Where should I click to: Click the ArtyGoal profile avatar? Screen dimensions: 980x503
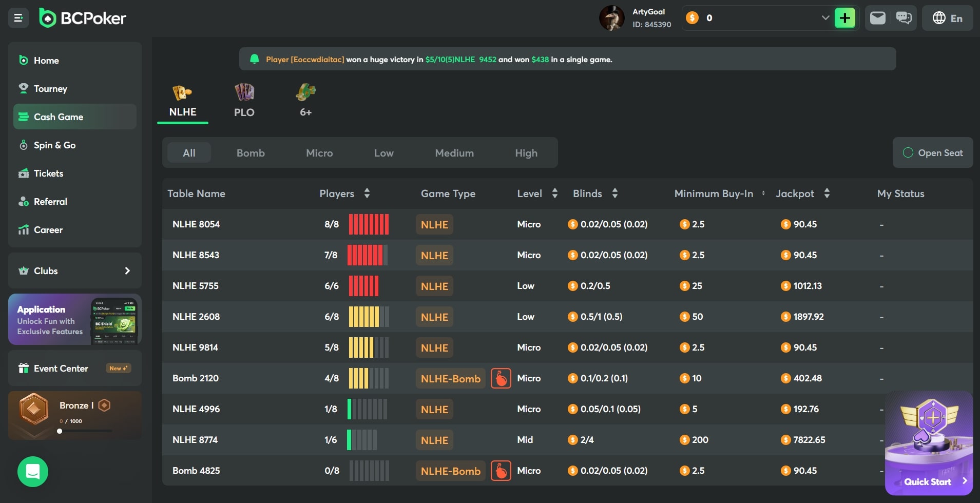click(x=611, y=18)
